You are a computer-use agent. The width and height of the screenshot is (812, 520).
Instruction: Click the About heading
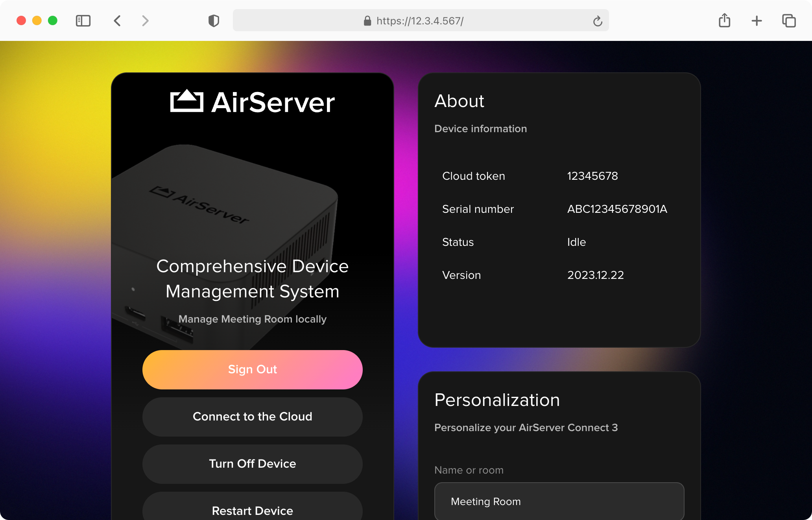459,101
